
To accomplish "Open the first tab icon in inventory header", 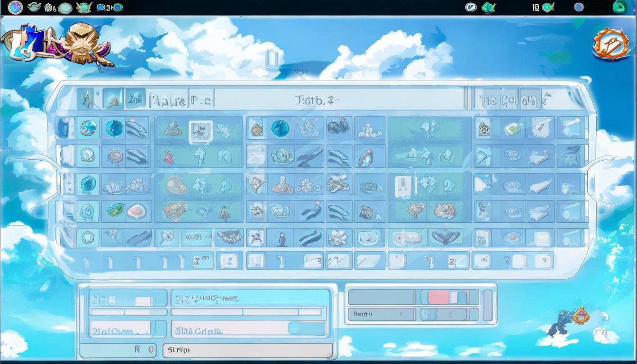I will [86, 99].
